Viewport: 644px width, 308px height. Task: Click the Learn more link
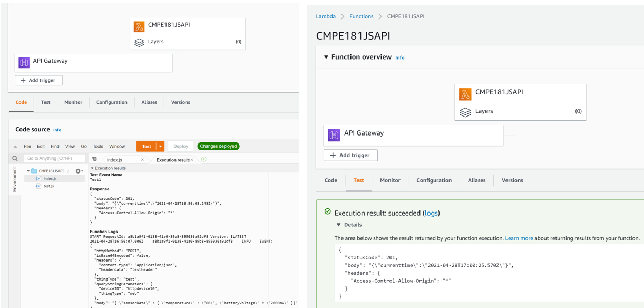519,238
